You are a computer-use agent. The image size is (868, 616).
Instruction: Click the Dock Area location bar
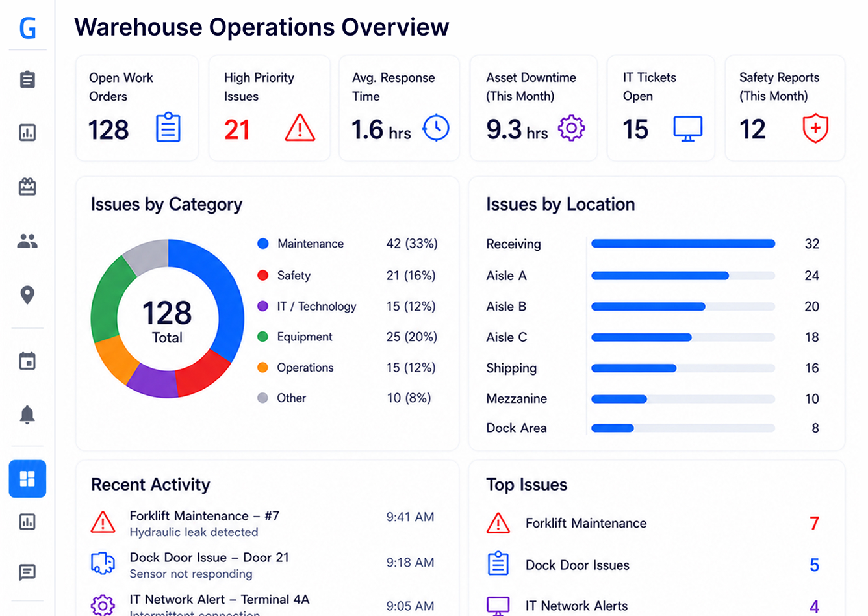683,428
